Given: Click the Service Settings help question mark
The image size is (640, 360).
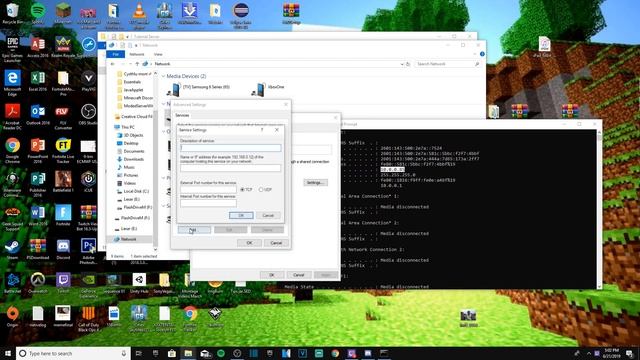Looking at the screenshot, I should pos(262,130).
